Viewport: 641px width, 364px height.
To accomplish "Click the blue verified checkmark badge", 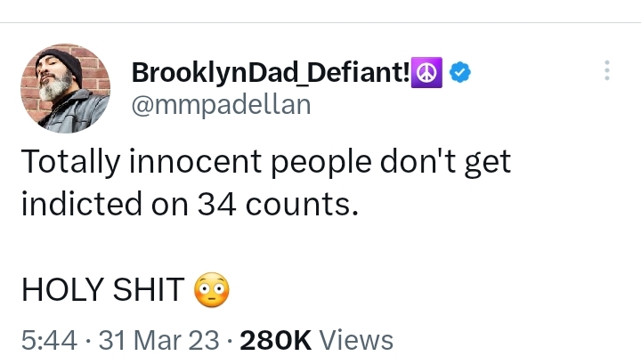I will [x=460, y=72].
